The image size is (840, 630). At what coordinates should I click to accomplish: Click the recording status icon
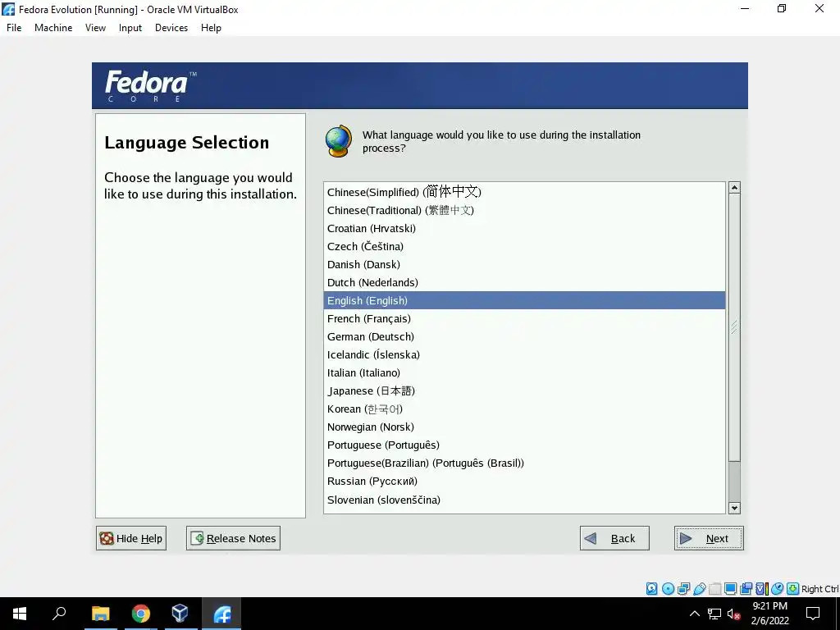click(x=746, y=589)
